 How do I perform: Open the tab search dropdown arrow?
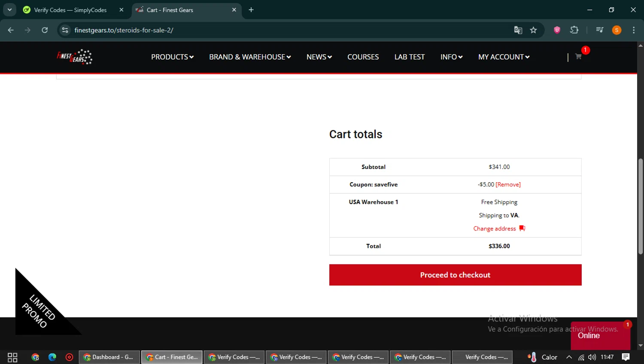point(9,9)
